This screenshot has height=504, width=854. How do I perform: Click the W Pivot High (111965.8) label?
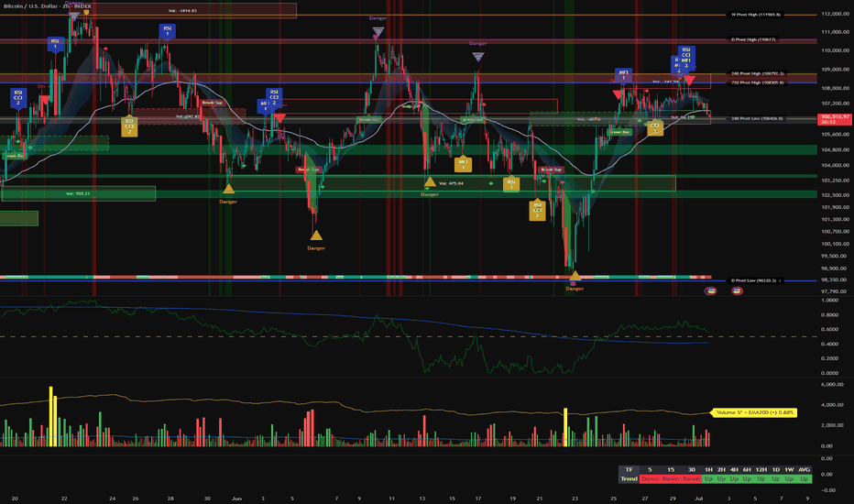pos(756,15)
